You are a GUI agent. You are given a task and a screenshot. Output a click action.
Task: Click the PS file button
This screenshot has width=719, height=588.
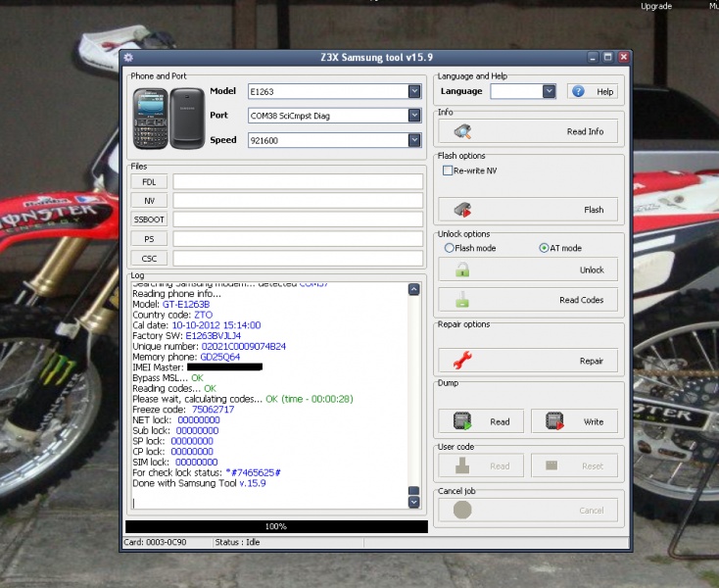pos(149,239)
